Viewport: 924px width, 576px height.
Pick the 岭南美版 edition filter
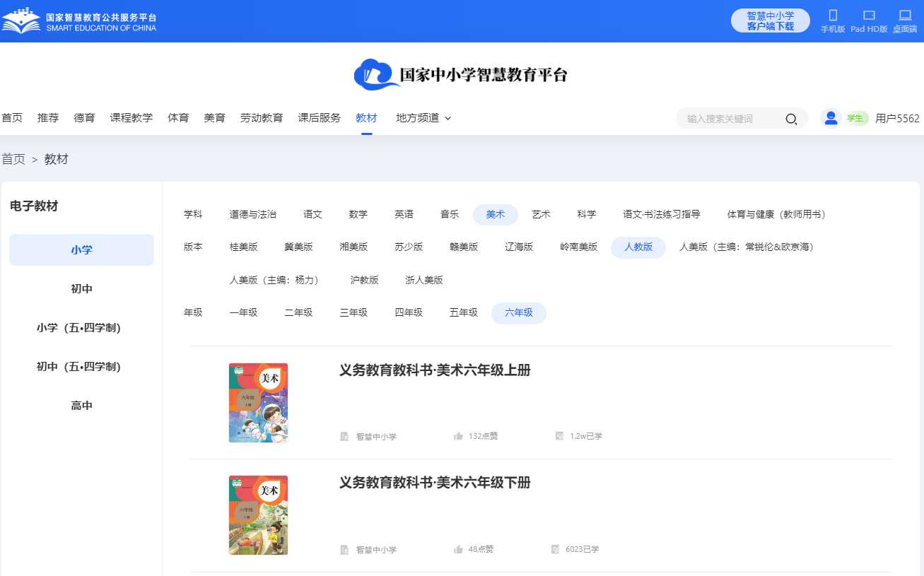(x=579, y=247)
